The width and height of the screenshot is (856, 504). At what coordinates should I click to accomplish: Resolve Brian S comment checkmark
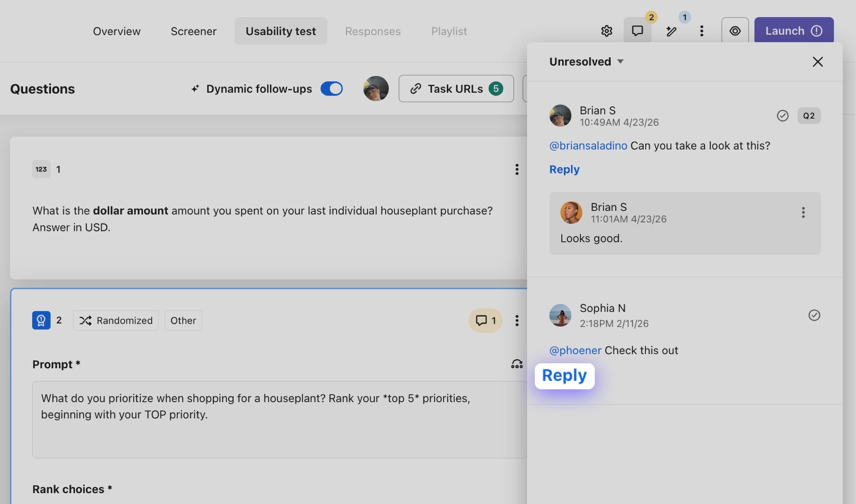[782, 116]
